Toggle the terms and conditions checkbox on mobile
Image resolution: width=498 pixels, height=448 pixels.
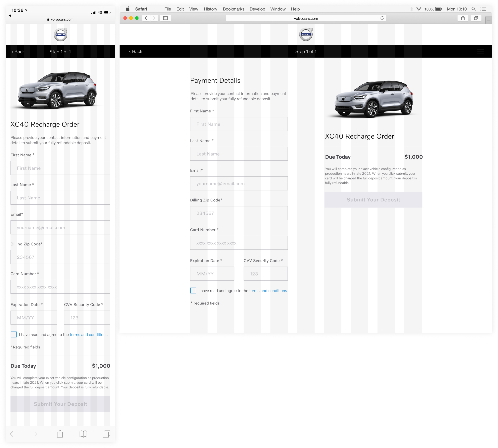point(13,334)
